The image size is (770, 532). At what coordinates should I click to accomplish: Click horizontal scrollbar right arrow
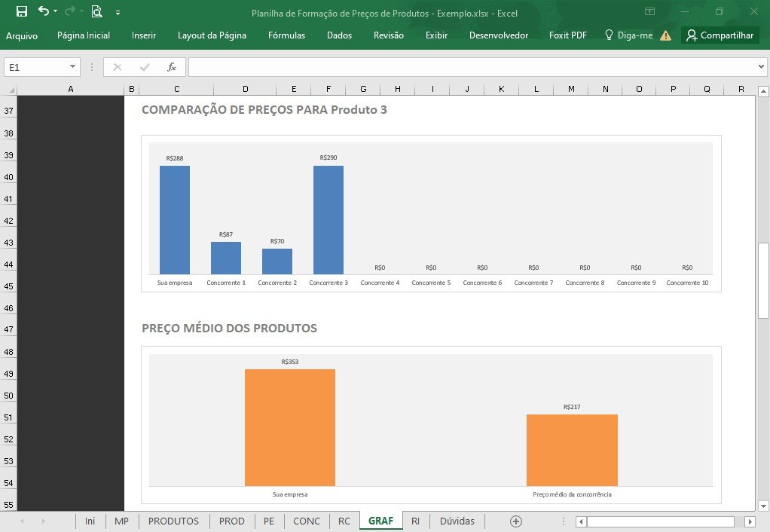coord(750,521)
